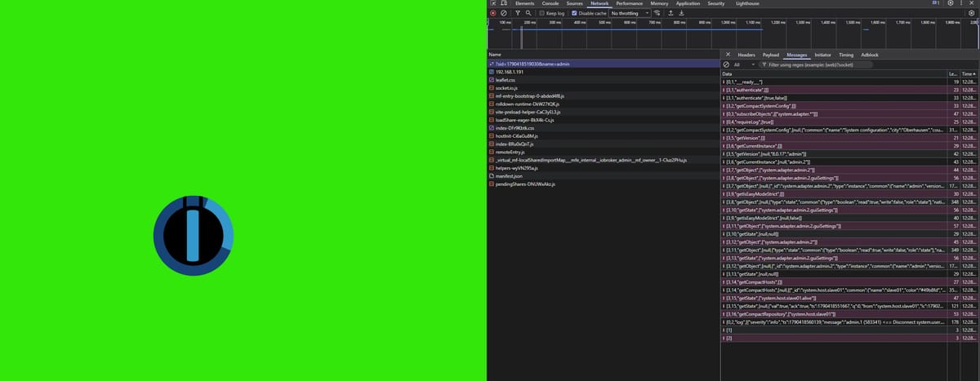Select the remoteEntry.js request
Viewport: 980px width, 381px height.
pos(604,152)
